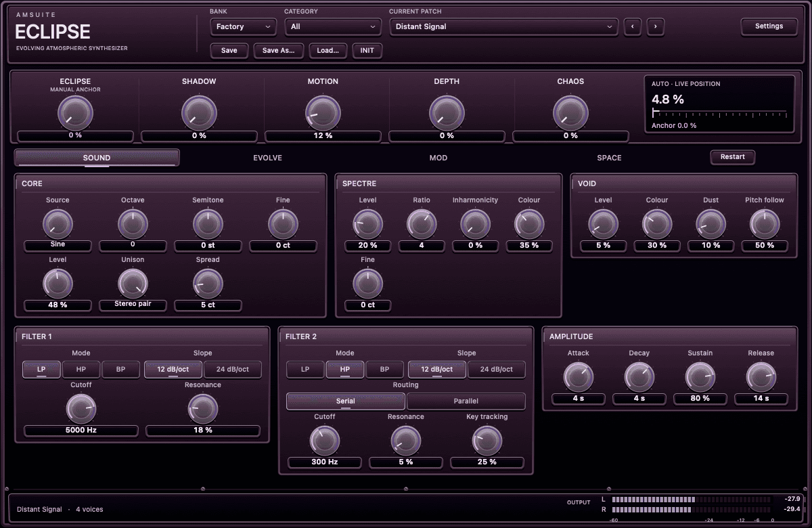Click the Amplitude Release knob
Image resolution: width=812 pixels, height=528 pixels.
click(761, 376)
